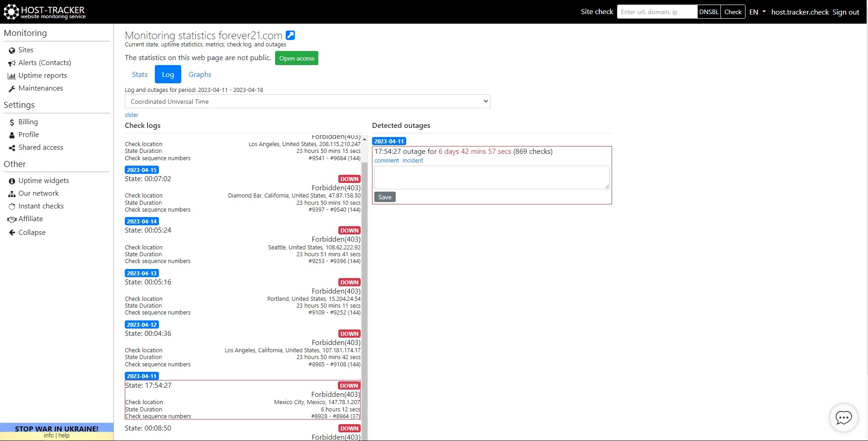Click the Check button in header
The height and width of the screenshot is (441, 868).
tap(733, 12)
